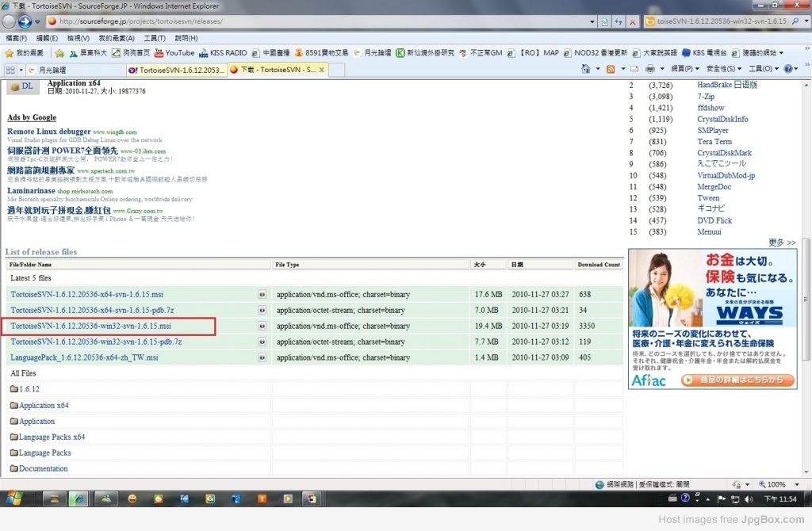Click the Stop loading X icon
812x531 pixels.
(x=632, y=21)
